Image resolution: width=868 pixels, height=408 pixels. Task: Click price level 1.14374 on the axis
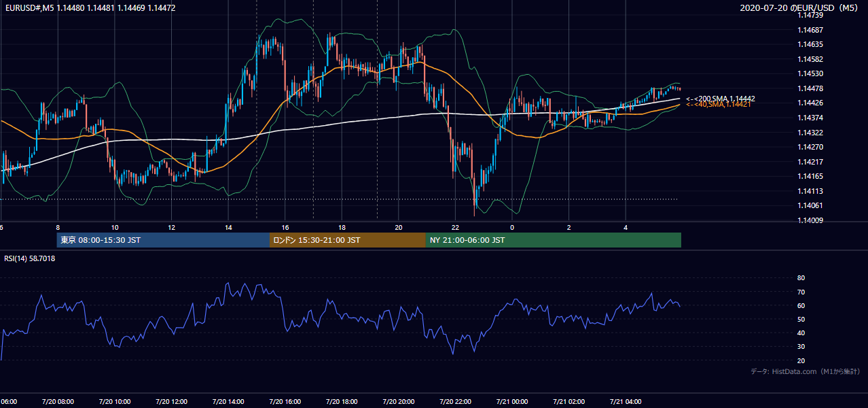(810, 118)
